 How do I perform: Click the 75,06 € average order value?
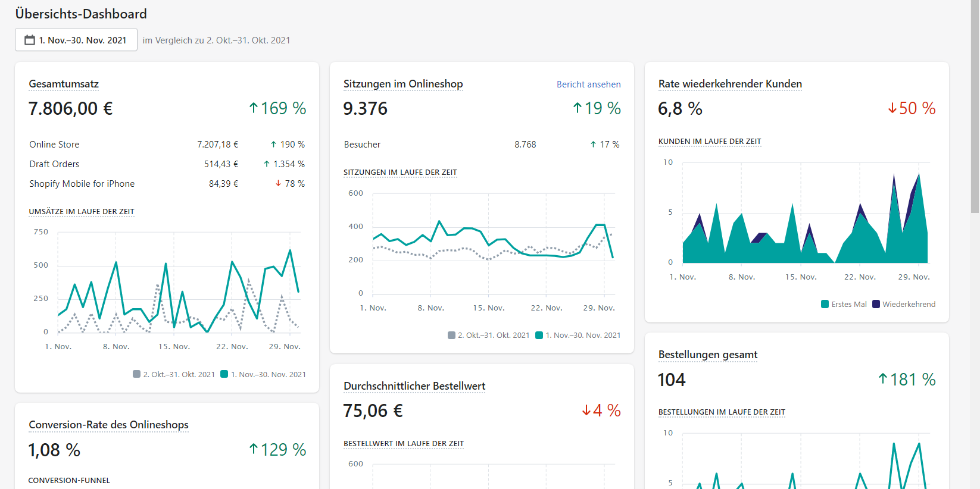pos(373,411)
